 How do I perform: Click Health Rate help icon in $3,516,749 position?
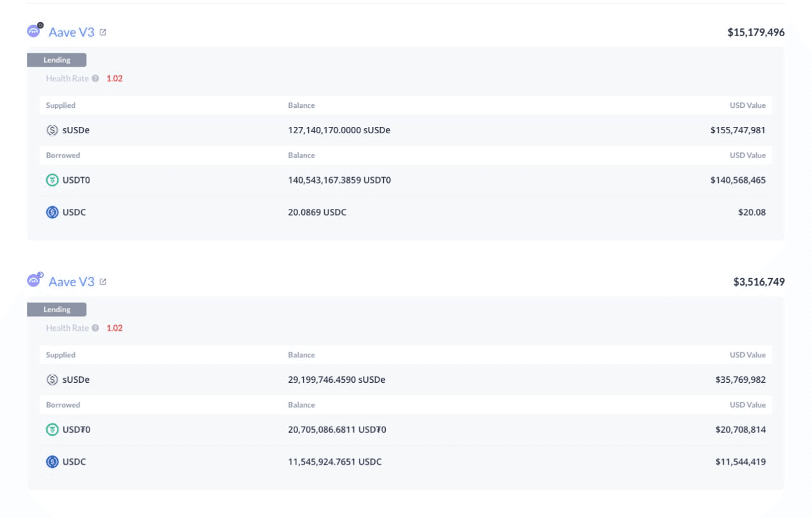pyautogui.click(x=95, y=328)
